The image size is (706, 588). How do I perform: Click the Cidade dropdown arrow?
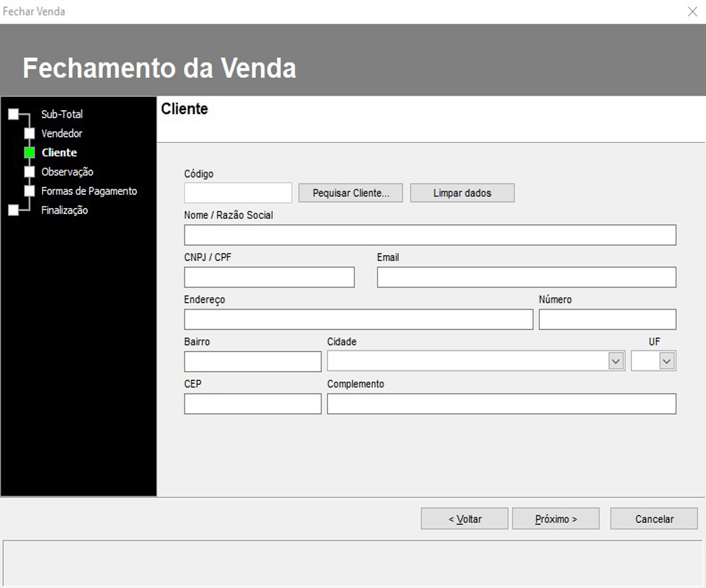(616, 360)
